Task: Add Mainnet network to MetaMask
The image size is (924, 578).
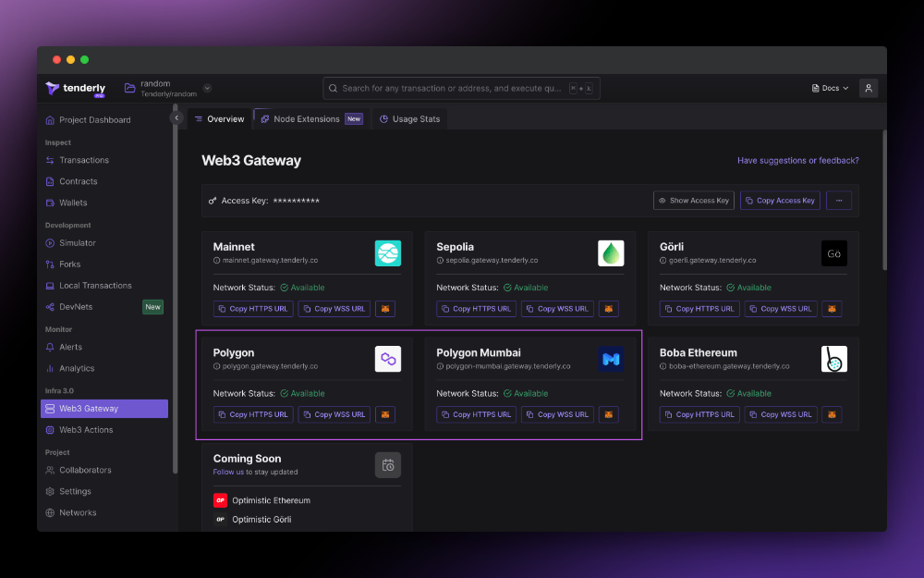Action: 385,309
